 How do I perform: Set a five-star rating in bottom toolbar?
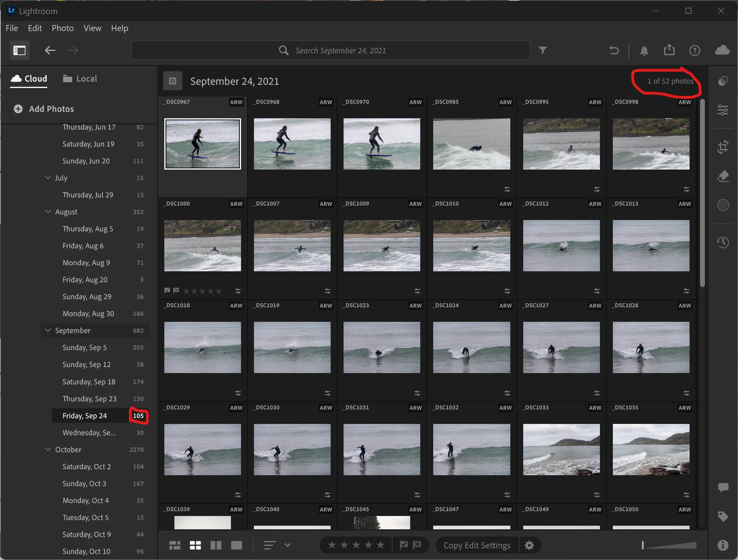click(380, 545)
